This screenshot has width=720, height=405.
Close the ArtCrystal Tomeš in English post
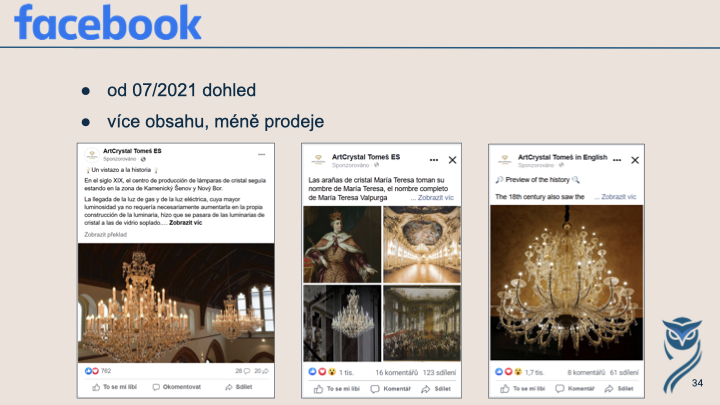tap(635, 160)
